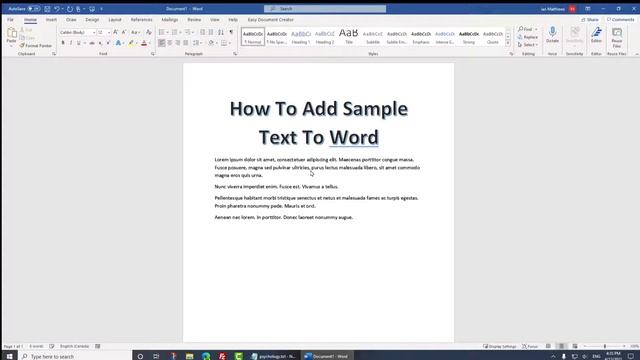Image resolution: width=640 pixels, height=360 pixels.
Task: Toggle Show/Hide paragraph marks
Action: tap(231, 32)
